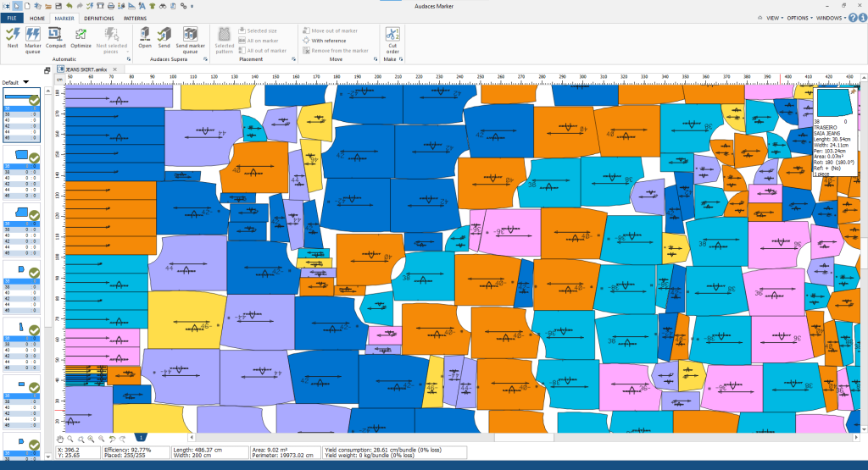Click the Compact marker icon
The height and width of the screenshot is (470, 868).
point(55,38)
